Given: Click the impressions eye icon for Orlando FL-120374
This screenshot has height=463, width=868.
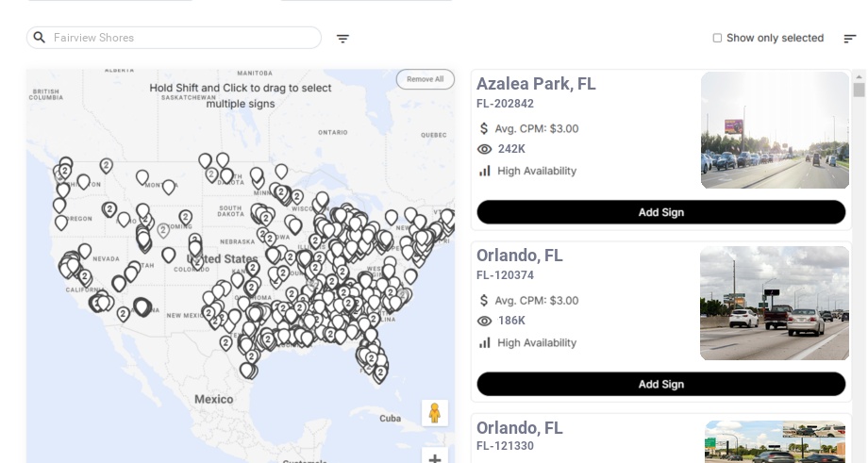Looking at the screenshot, I should coord(485,321).
